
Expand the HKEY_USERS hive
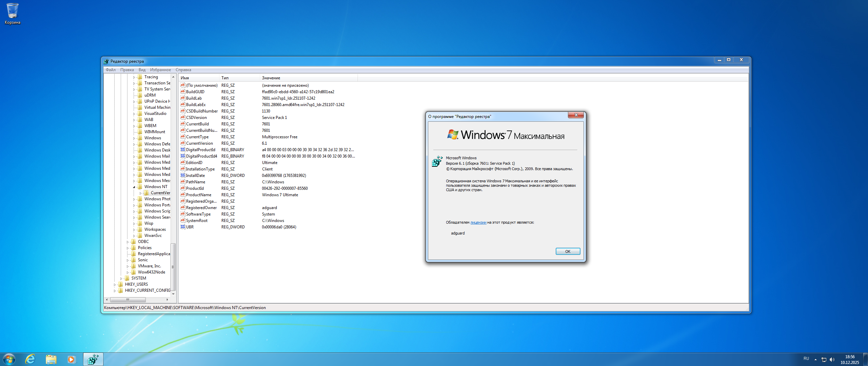pyautogui.click(x=115, y=285)
